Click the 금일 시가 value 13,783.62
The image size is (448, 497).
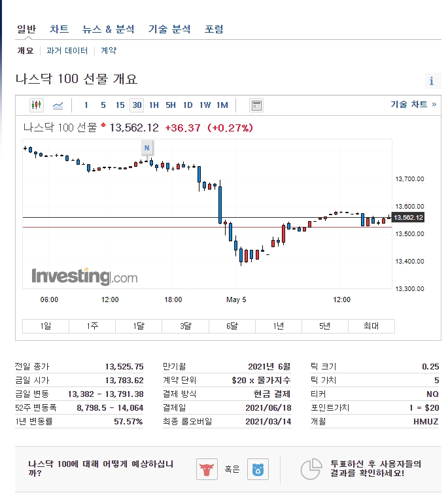124,381
